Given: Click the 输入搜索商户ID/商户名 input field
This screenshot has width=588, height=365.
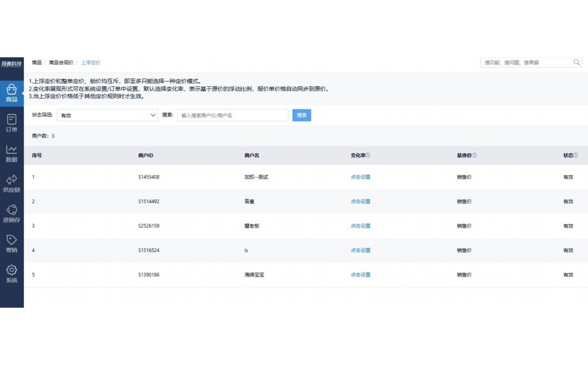Looking at the screenshot, I should pos(232,115).
